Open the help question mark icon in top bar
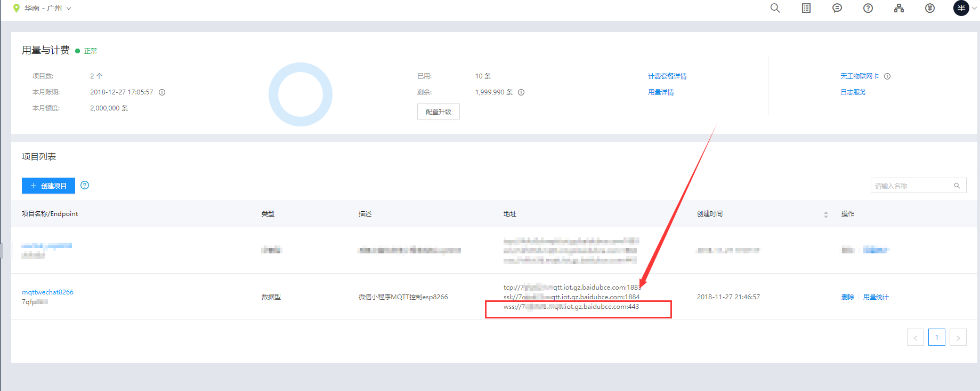Viewport: 980px width, 391px height. (868, 8)
